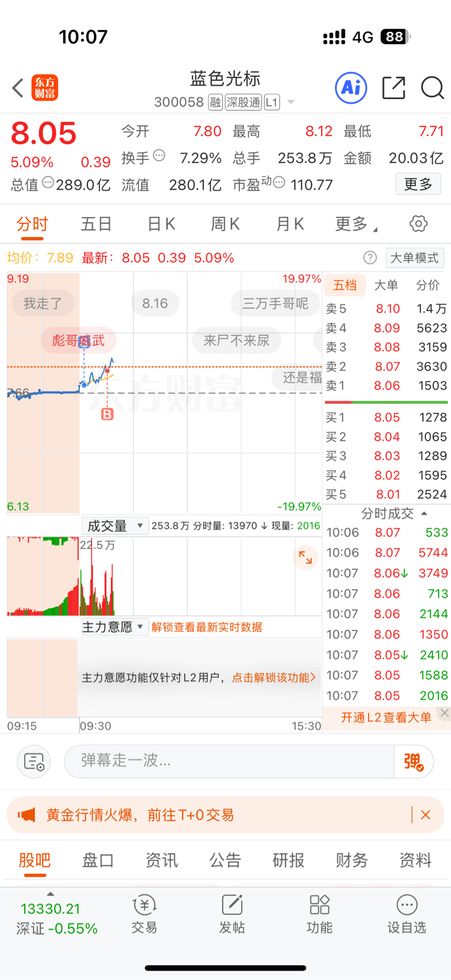
Task: Toggle 大单模式 mode
Action: pyautogui.click(x=415, y=258)
